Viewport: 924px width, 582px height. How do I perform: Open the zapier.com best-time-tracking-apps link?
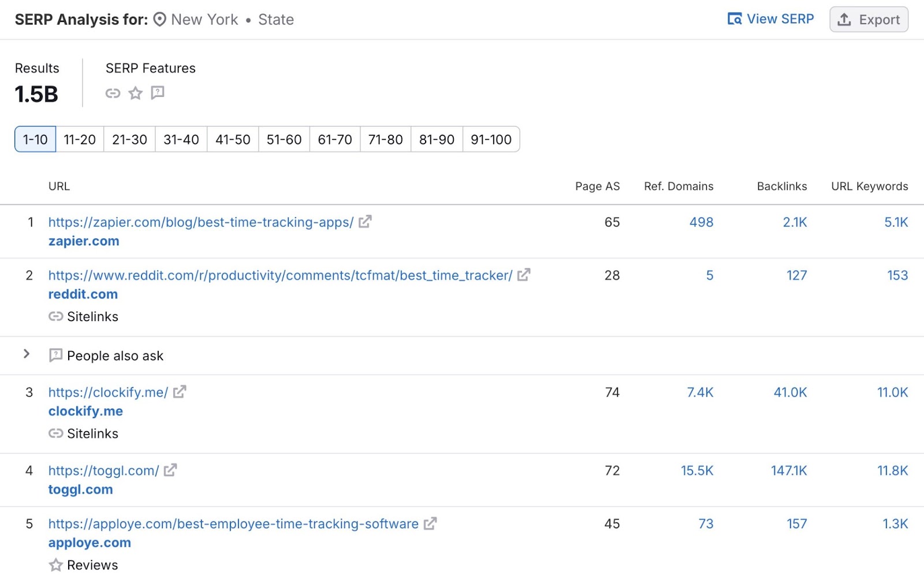coord(199,222)
